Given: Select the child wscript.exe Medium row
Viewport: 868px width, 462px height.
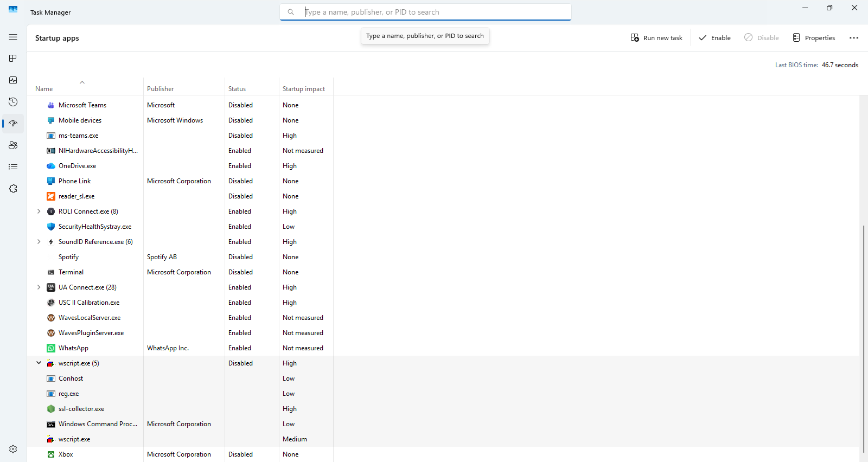Looking at the screenshot, I should 443,439.
